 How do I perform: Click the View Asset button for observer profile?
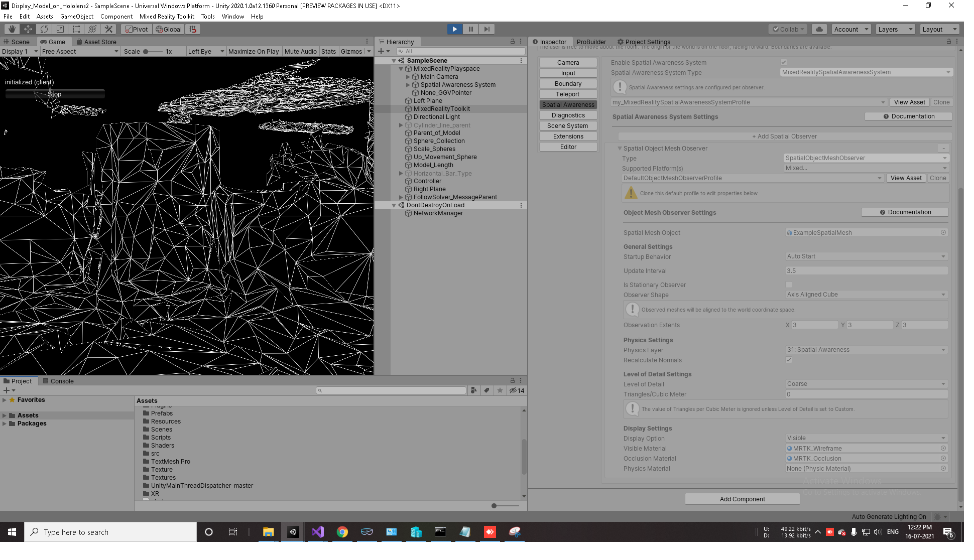point(906,178)
